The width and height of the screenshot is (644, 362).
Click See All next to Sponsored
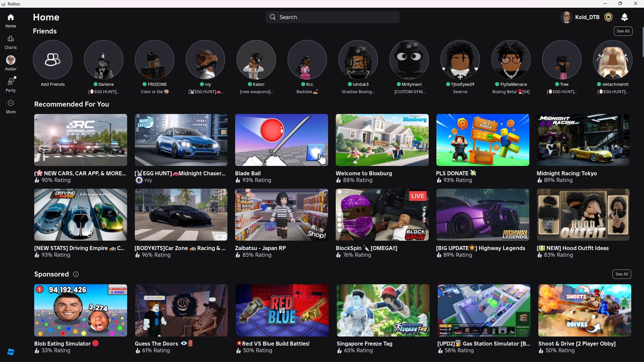[x=622, y=274]
